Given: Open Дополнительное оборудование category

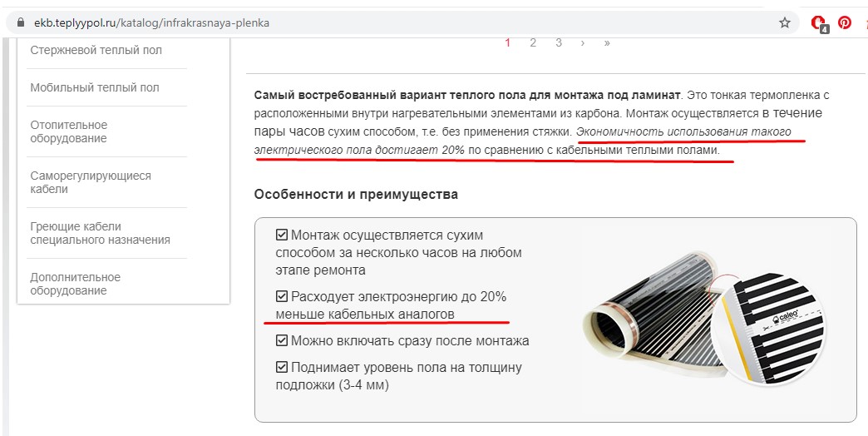Looking at the screenshot, I should (76, 284).
